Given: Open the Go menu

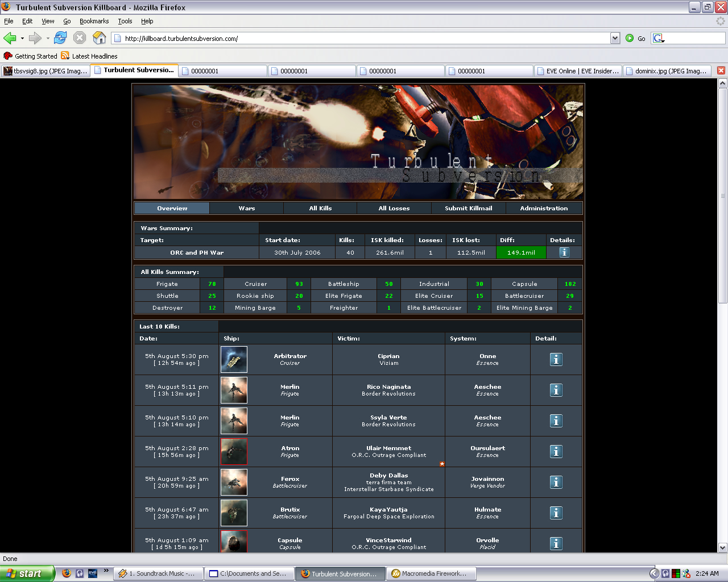Looking at the screenshot, I should coord(67,21).
